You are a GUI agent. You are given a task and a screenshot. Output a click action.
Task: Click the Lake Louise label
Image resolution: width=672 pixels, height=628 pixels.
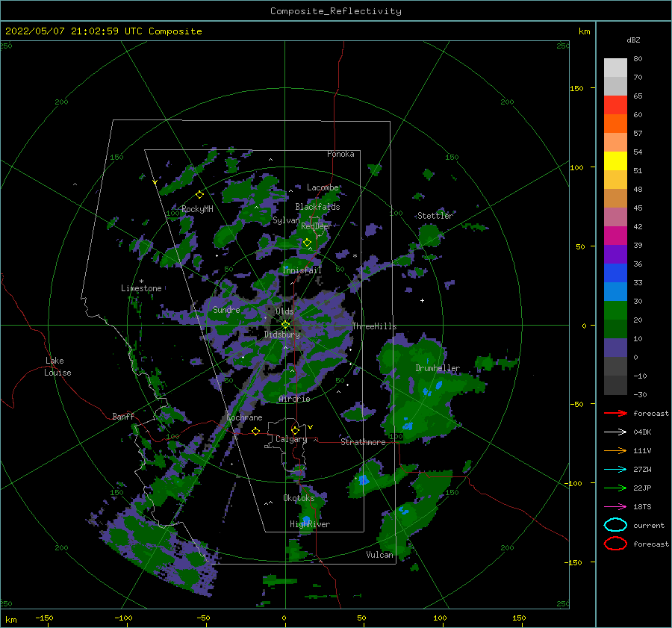pyautogui.click(x=57, y=367)
